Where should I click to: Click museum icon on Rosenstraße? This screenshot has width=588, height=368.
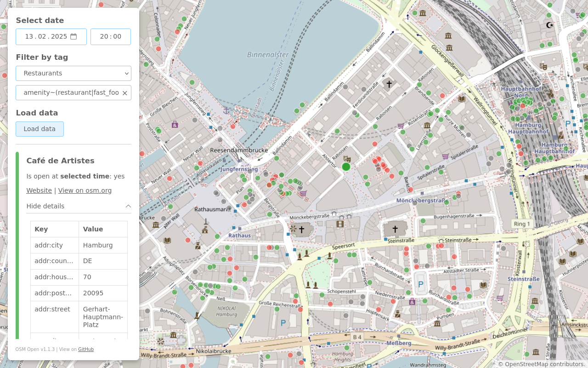(x=427, y=125)
